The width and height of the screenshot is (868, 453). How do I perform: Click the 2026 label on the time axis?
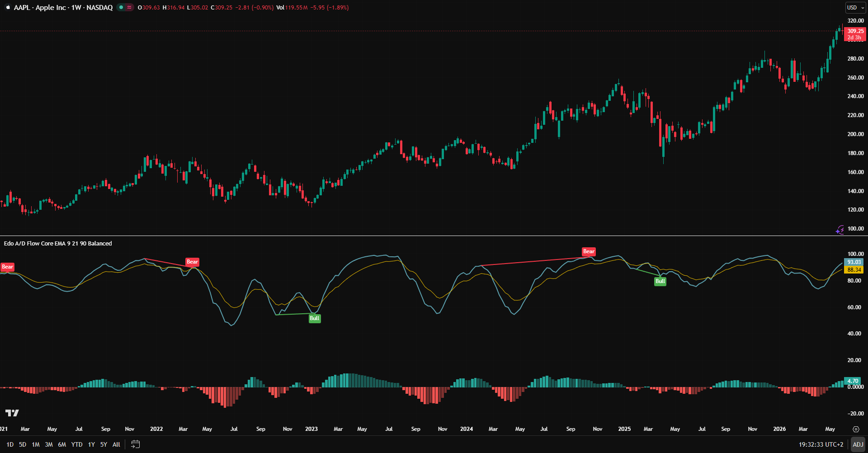[779, 429]
